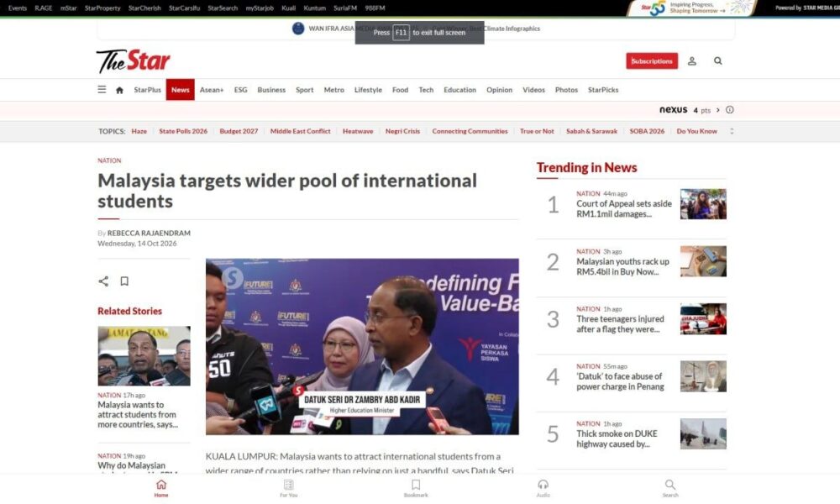
Task: Open trending story 'Malaysian youths rack up'
Action: tap(623, 267)
